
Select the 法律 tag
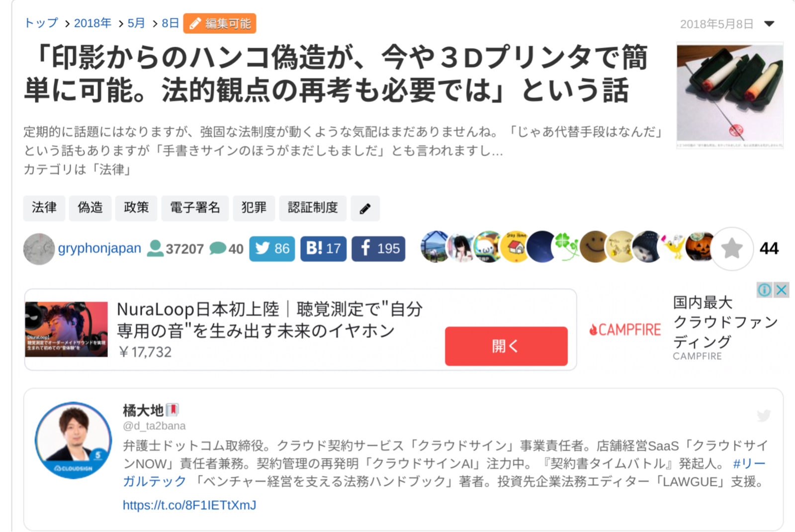click(x=44, y=208)
